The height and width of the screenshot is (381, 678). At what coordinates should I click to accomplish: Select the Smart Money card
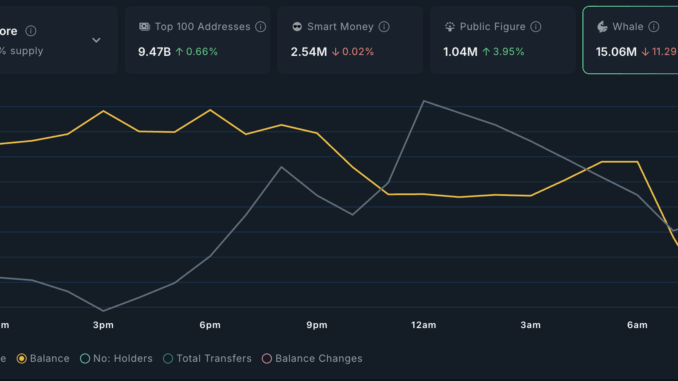350,40
